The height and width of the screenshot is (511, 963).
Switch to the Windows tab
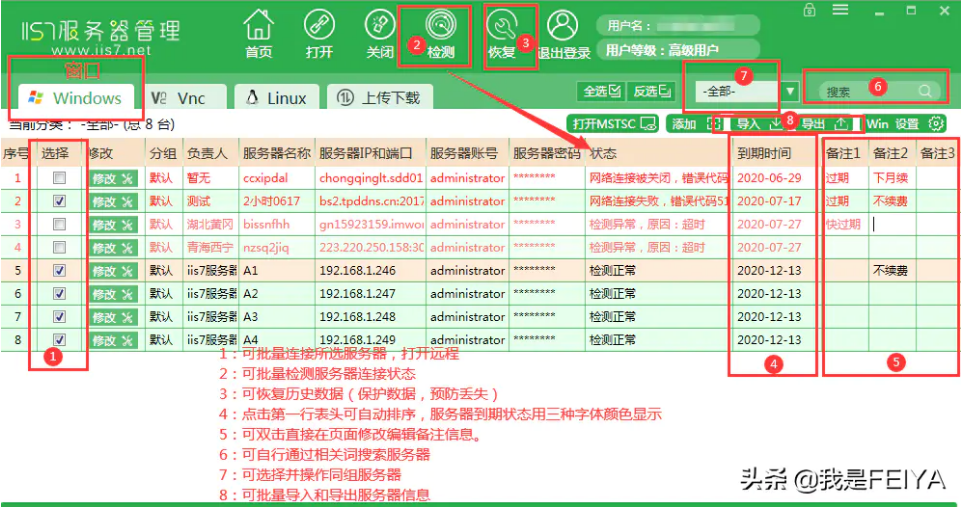[76, 98]
